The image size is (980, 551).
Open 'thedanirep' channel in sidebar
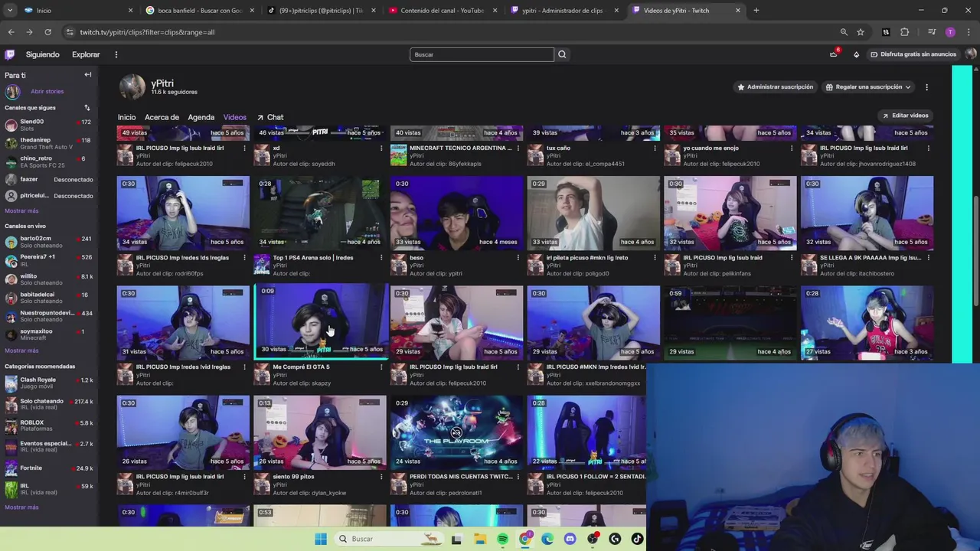pos(47,143)
